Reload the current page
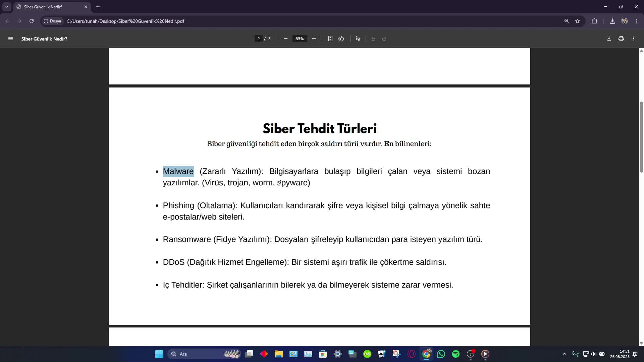 (32, 21)
